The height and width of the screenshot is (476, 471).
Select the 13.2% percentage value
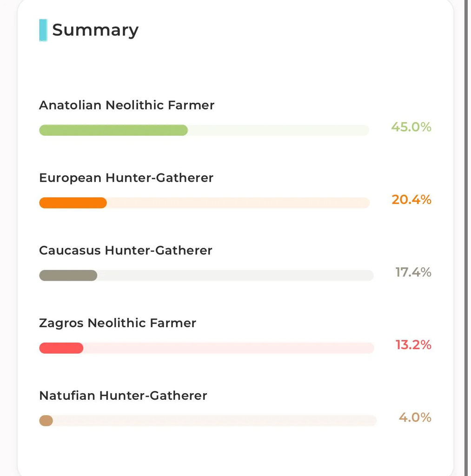pos(413,344)
